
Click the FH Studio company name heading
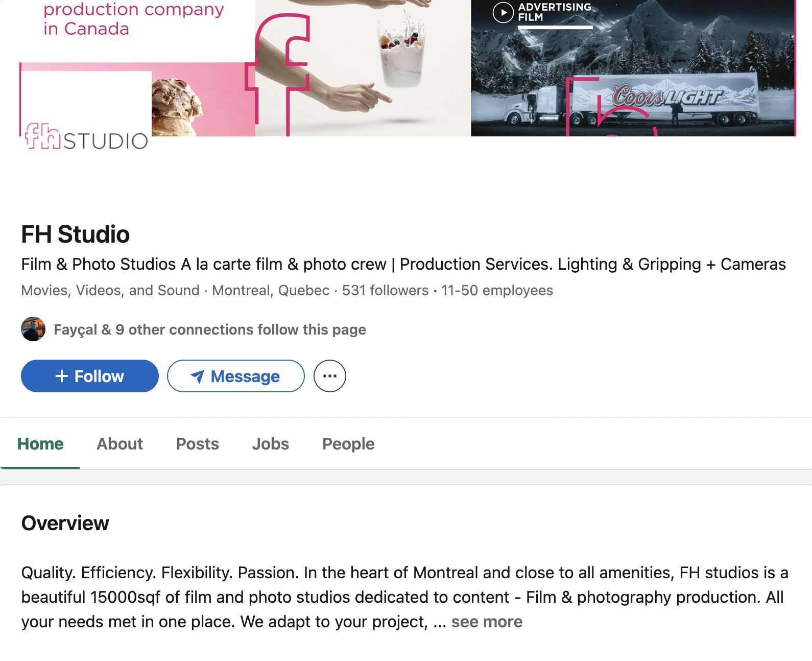(76, 234)
